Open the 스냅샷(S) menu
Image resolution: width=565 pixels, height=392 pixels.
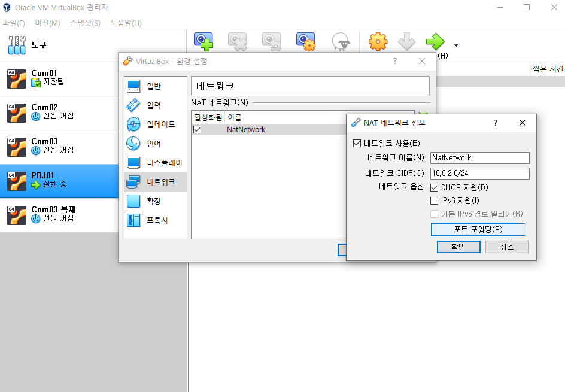point(85,23)
